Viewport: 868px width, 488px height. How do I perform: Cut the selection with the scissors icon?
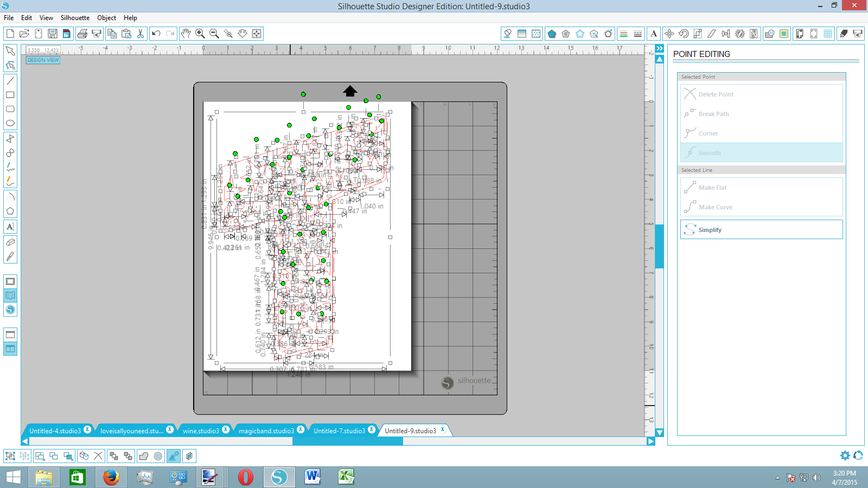[x=141, y=34]
